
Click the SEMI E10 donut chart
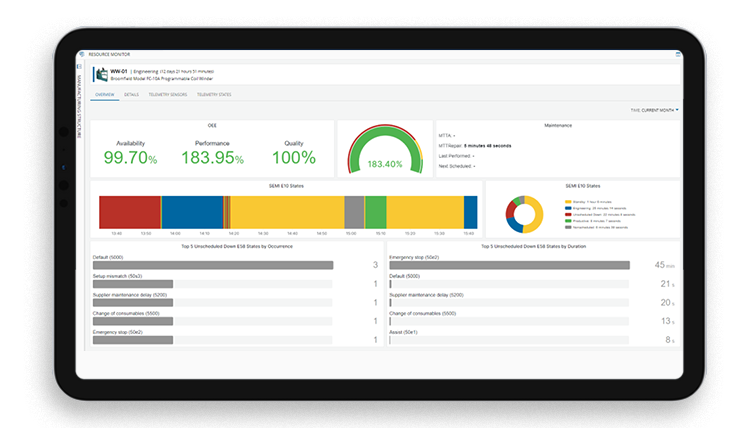coord(525,214)
